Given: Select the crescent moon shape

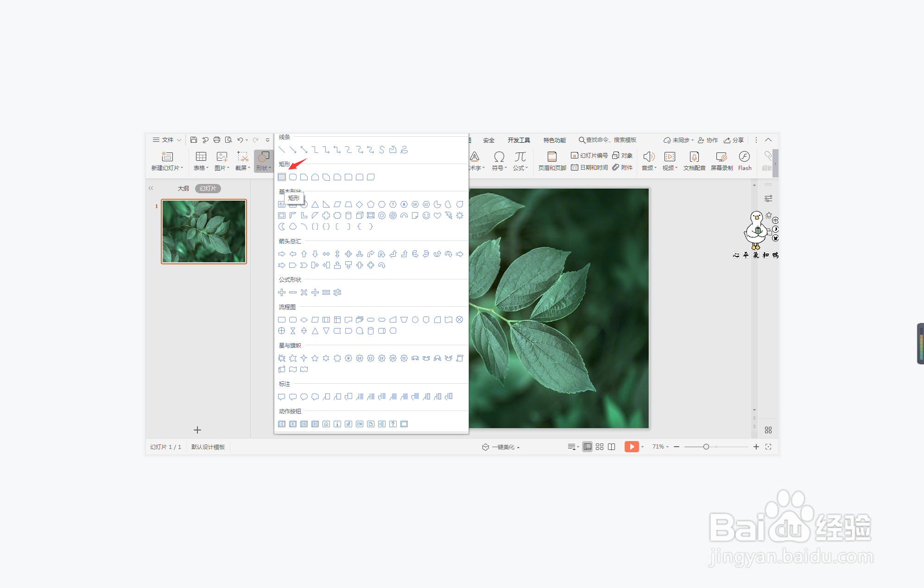Looking at the screenshot, I should coord(282,227).
